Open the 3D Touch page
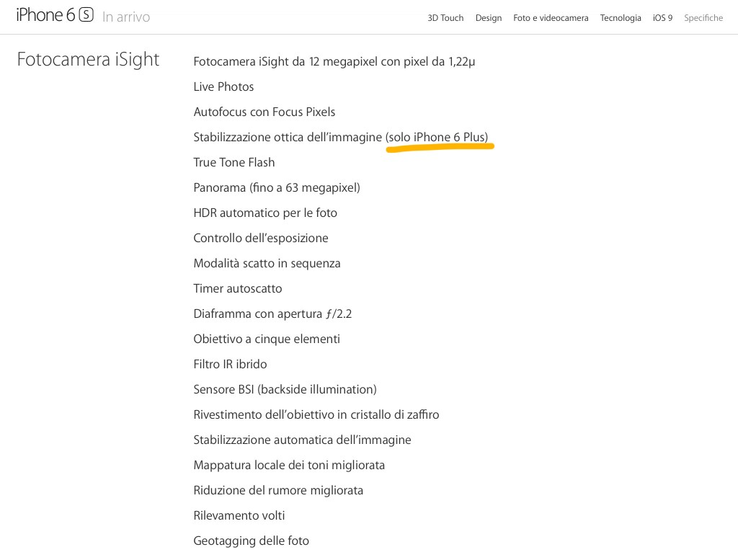Screen dimensions: 738x560 pos(445,18)
